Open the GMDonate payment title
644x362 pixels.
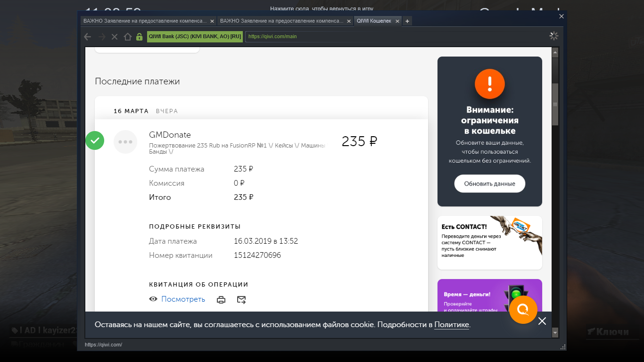[170, 135]
